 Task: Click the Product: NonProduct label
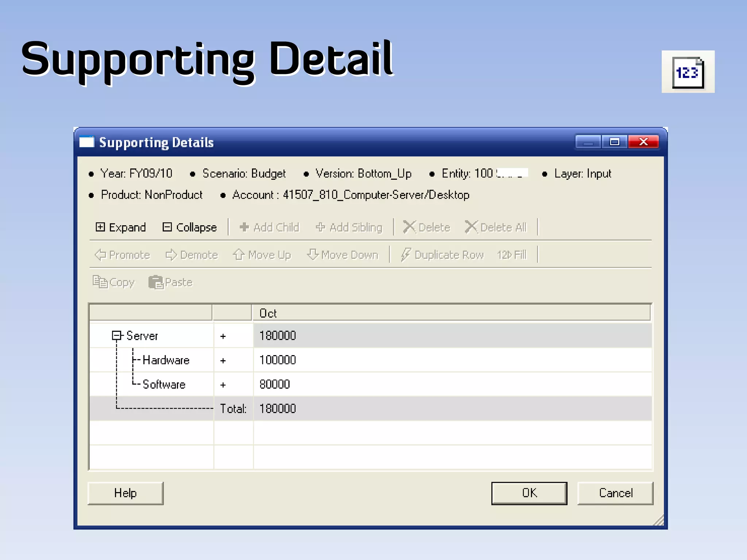pos(152,195)
